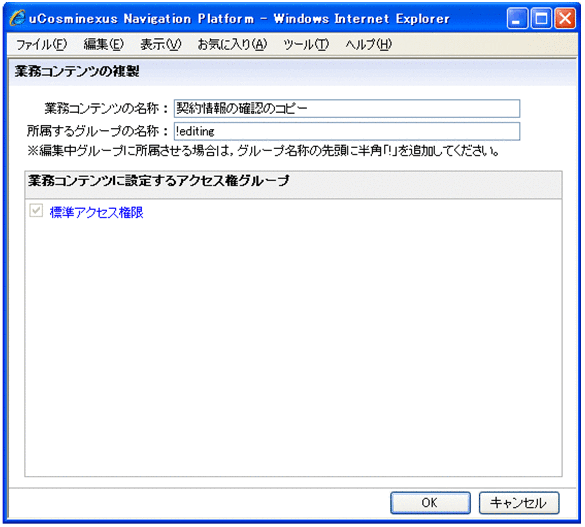
Task: Open the 標準アクセス権限 link
Action: (x=97, y=212)
